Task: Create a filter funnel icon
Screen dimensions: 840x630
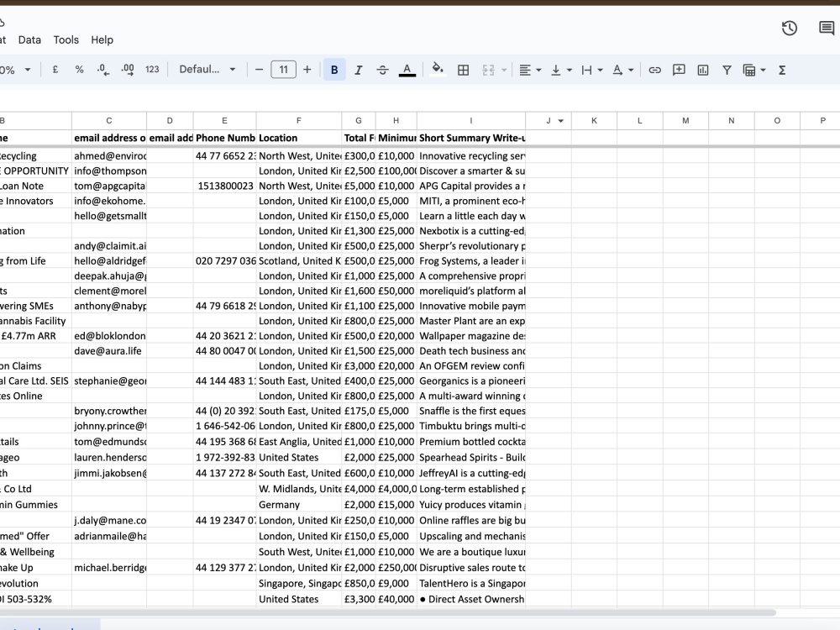Action: [x=727, y=70]
